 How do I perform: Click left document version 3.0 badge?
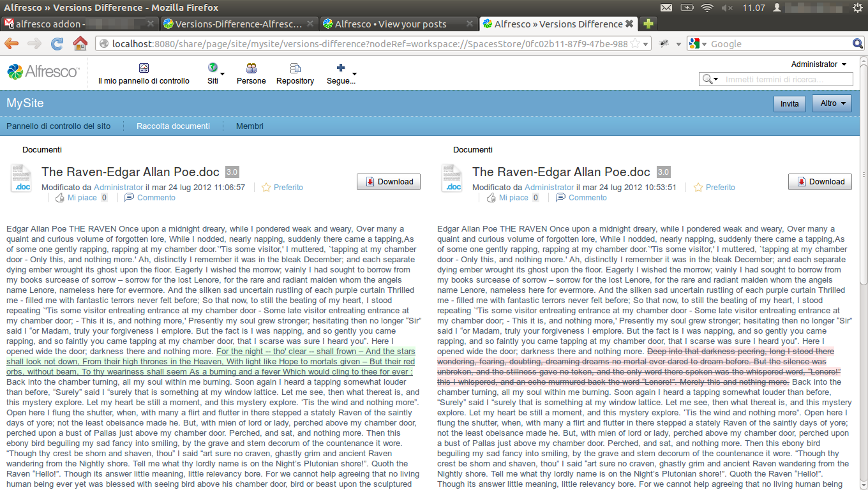pos(232,172)
